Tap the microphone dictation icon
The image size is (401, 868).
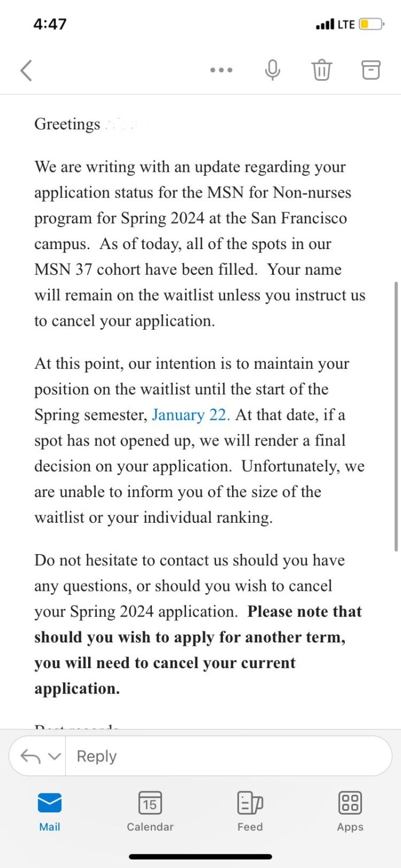click(273, 70)
